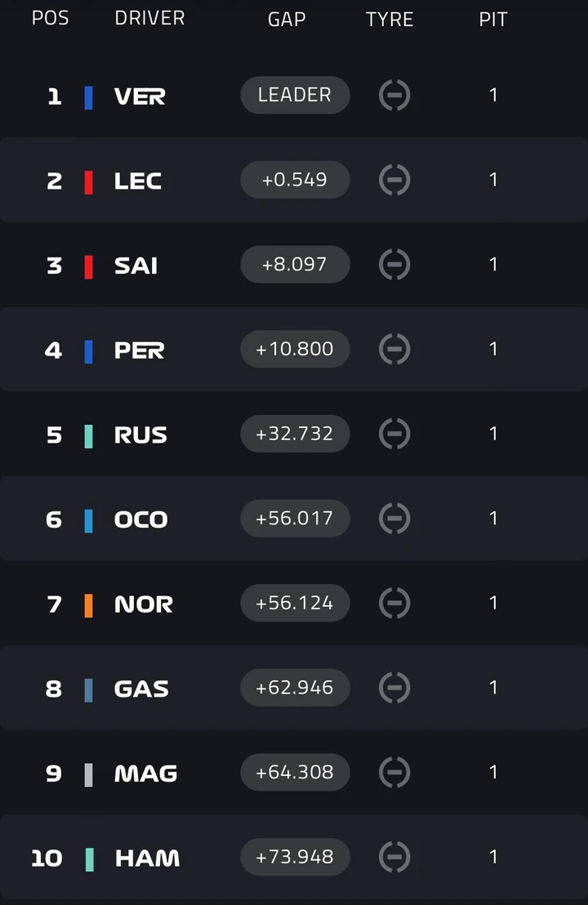This screenshot has width=588, height=905.
Task: Click the DRIVER column header
Action: [149, 18]
